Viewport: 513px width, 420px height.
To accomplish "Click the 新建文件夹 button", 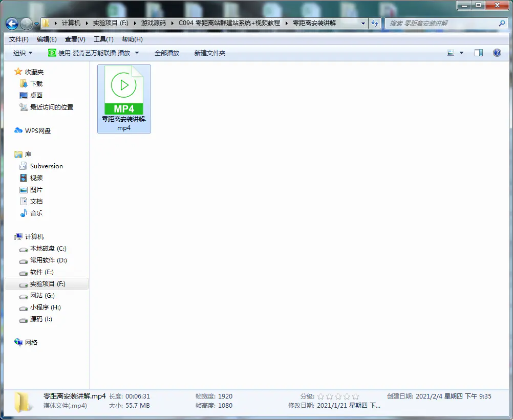I will (209, 53).
